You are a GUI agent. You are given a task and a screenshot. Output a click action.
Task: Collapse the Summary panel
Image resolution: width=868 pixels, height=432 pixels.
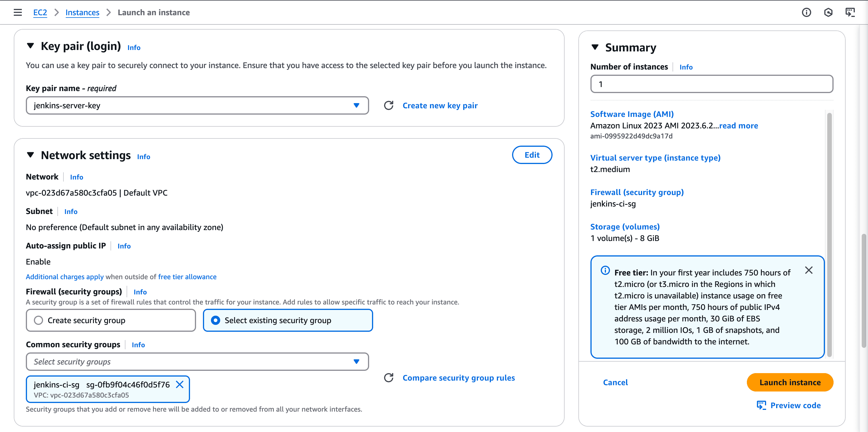(x=595, y=47)
